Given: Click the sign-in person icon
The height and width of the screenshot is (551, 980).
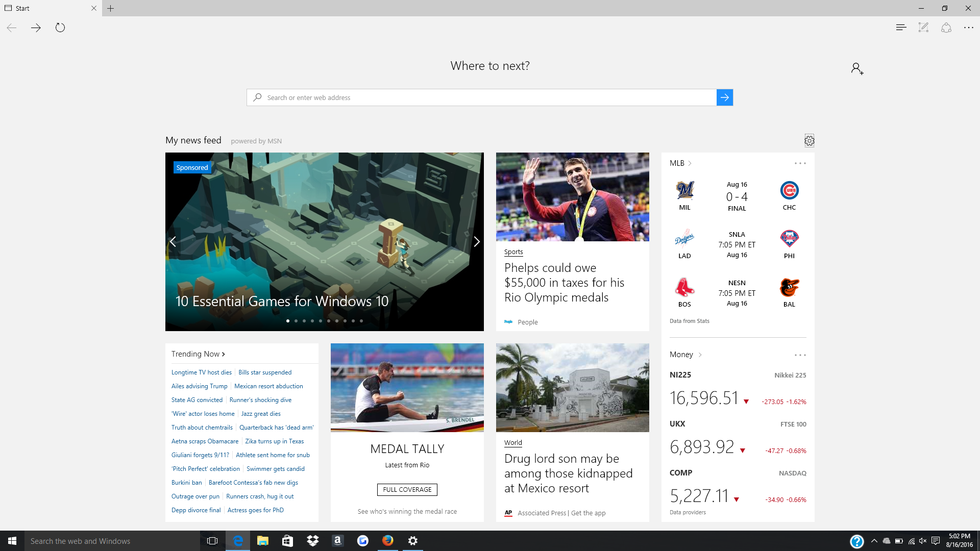Looking at the screenshot, I should click(x=857, y=68).
